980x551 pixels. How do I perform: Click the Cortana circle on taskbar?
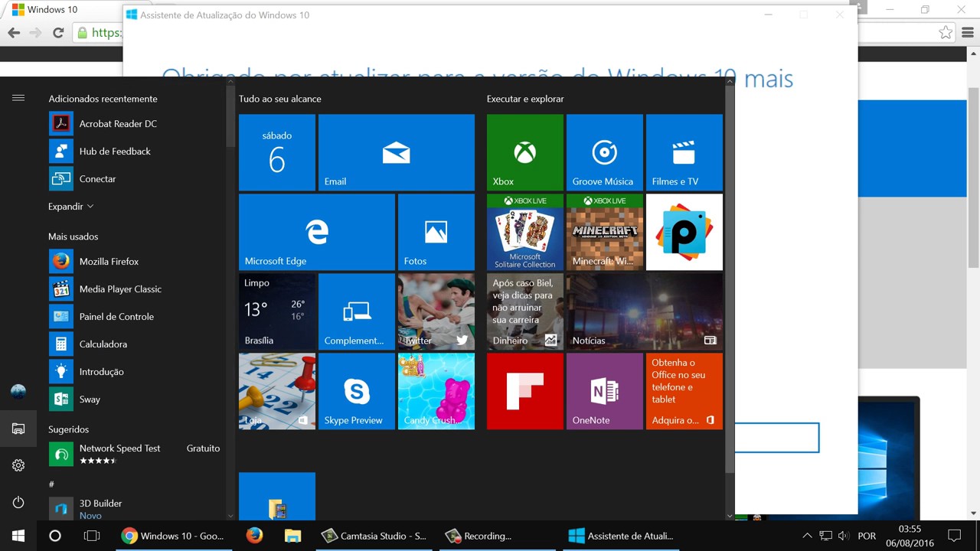[55, 536]
